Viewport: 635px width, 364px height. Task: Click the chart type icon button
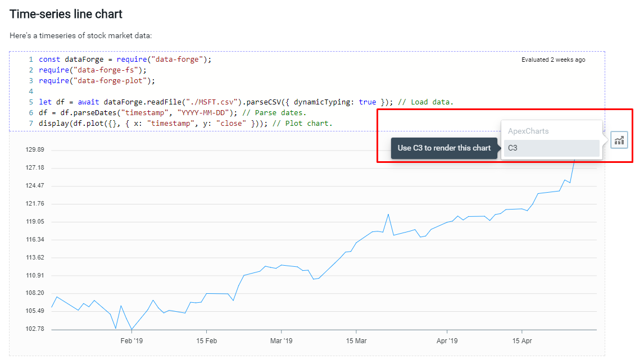click(619, 140)
